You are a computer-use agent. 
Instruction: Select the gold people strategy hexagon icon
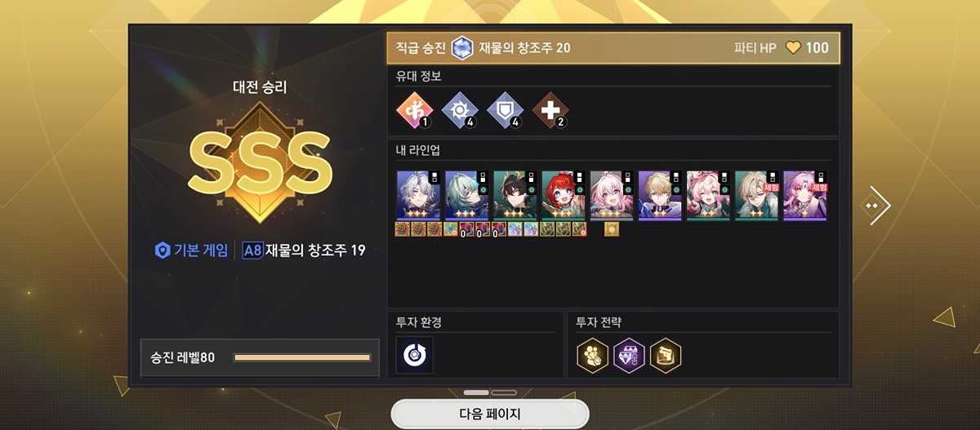[x=593, y=355]
